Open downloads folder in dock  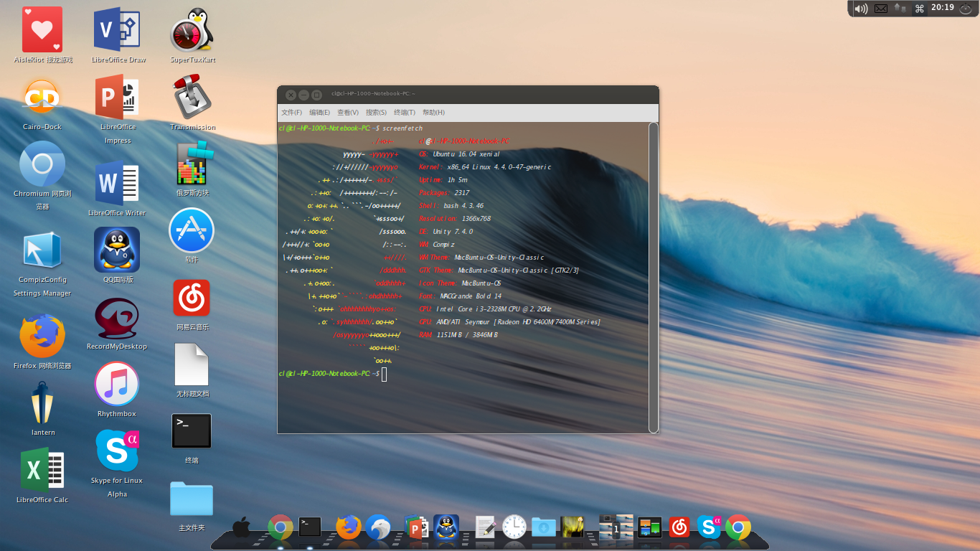tap(544, 527)
